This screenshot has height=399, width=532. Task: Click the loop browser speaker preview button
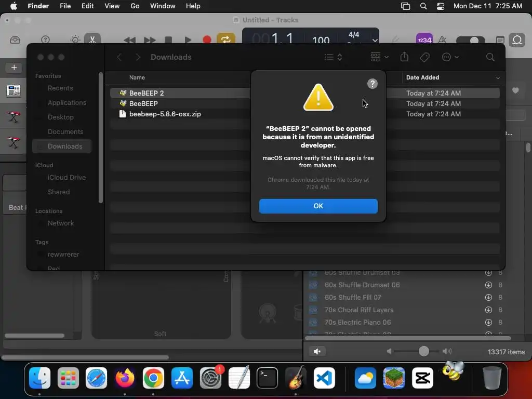coord(317,352)
